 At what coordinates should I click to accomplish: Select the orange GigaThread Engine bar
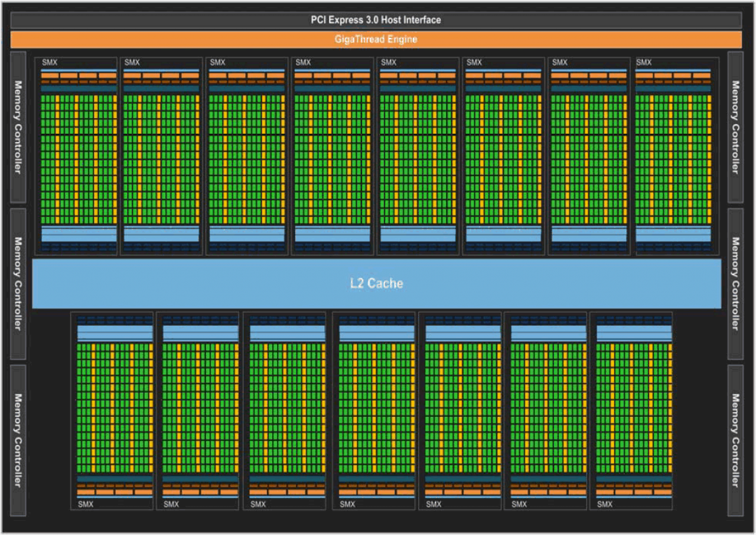tap(376, 40)
